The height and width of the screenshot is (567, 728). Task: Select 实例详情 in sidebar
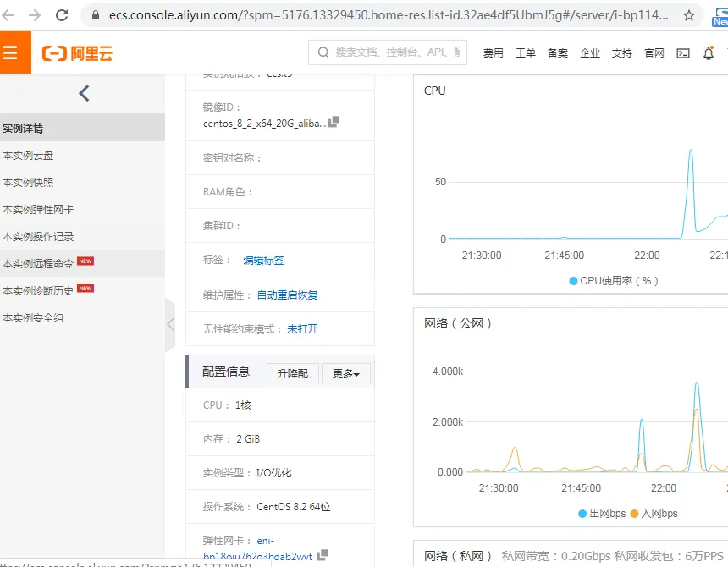(82, 128)
